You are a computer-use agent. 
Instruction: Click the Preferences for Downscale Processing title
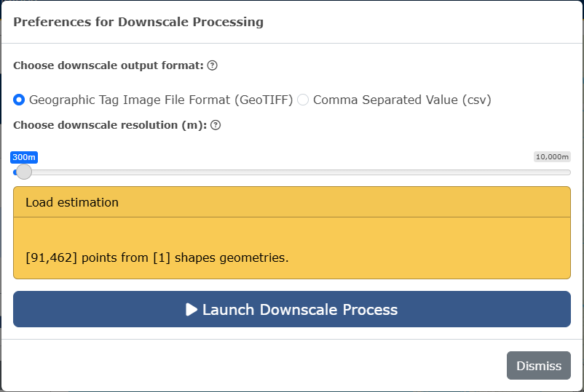pos(138,22)
